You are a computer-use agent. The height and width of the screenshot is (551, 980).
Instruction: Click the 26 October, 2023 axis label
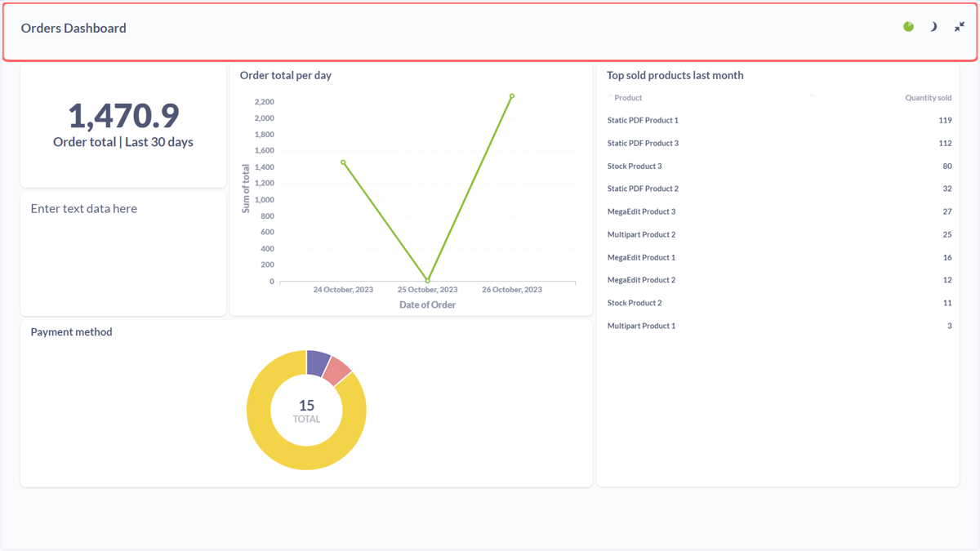pos(512,290)
